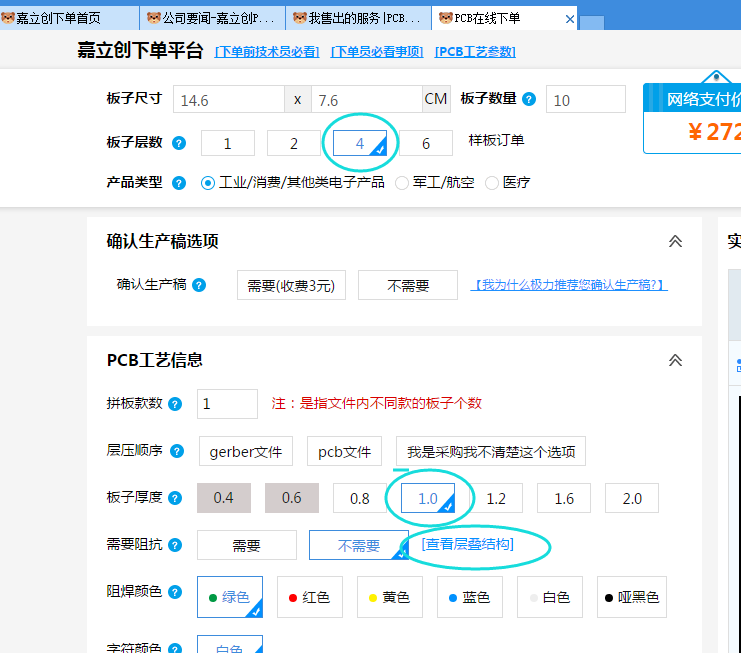Image resolution: width=741 pixels, height=653 pixels.
Task: Click help icon next to 板子层数
Action: [x=179, y=143]
